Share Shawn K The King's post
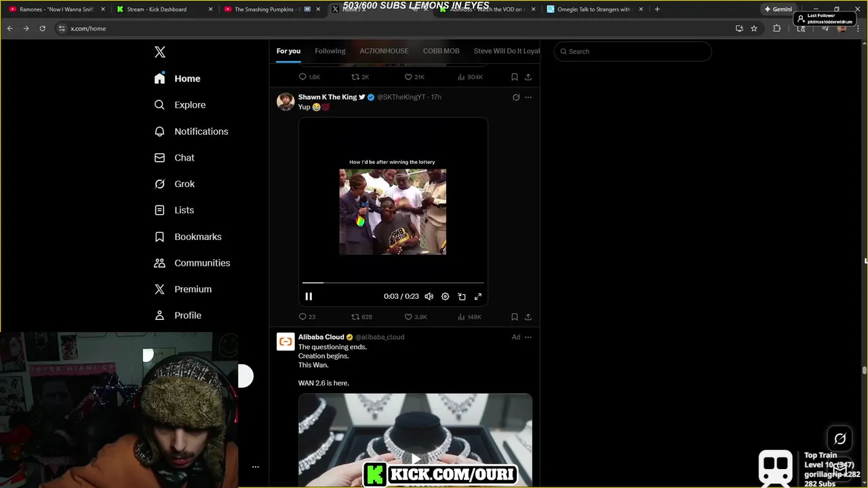868x488 pixels. click(528, 317)
